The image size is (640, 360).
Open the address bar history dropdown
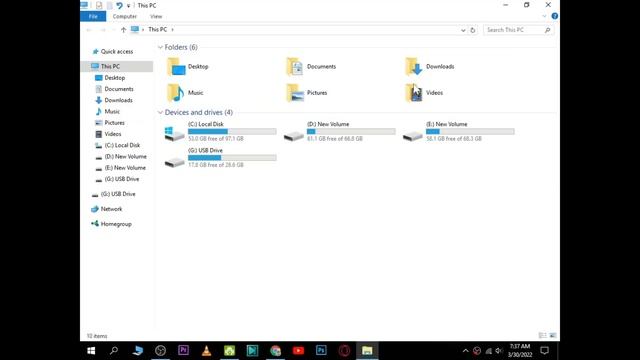[463, 30]
